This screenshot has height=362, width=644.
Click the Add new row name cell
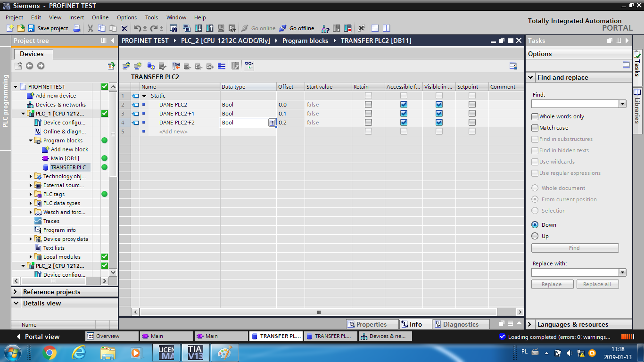pyautogui.click(x=180, y=132)
